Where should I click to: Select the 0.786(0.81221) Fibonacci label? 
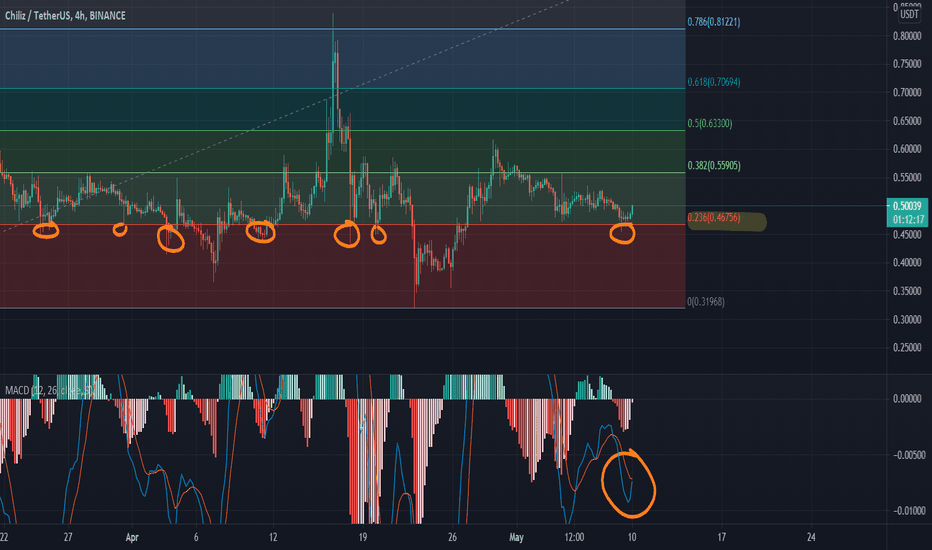714,22
